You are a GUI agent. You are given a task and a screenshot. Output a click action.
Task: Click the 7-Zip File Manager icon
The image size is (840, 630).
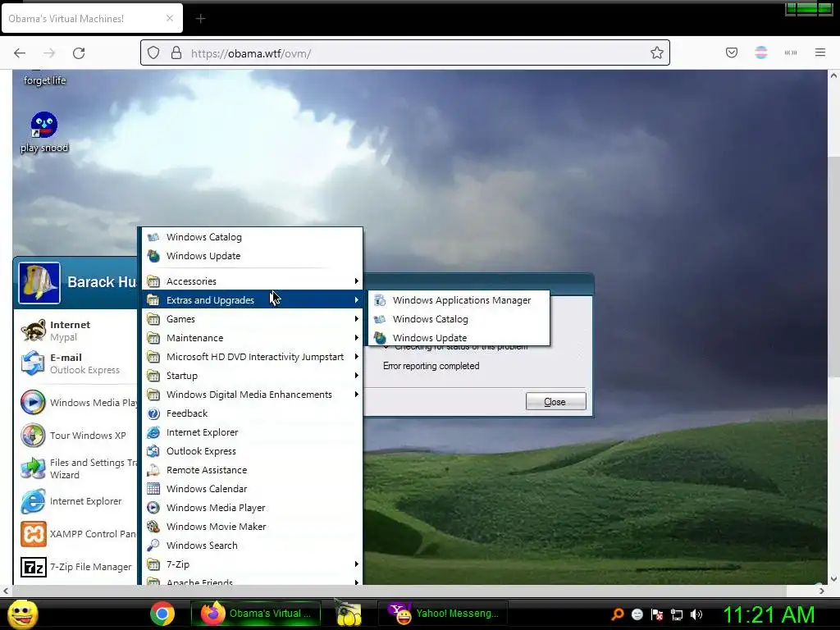pos(33,567)
